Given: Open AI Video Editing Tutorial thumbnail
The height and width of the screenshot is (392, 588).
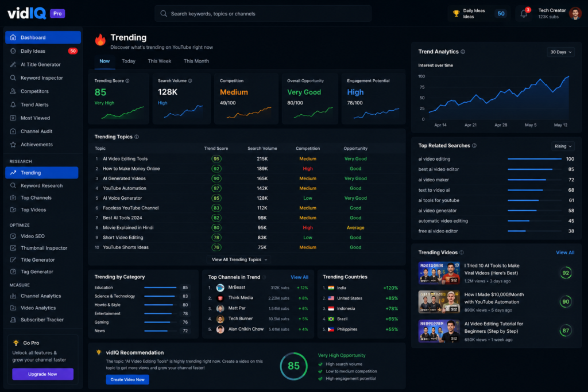Looking at the screenshot, I should coord(439,331).
